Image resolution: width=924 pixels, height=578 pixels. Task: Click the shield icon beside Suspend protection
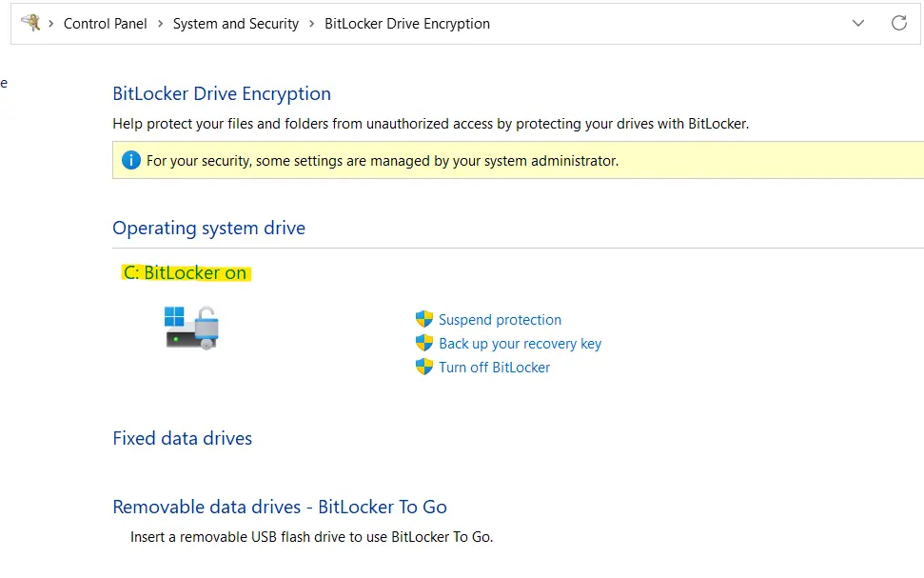[x=424, y=319]
